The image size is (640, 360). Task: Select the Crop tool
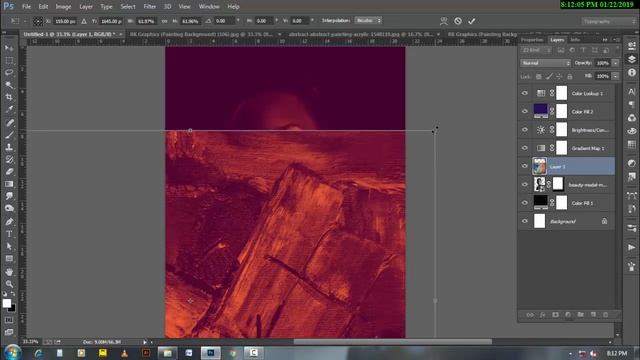9,97
